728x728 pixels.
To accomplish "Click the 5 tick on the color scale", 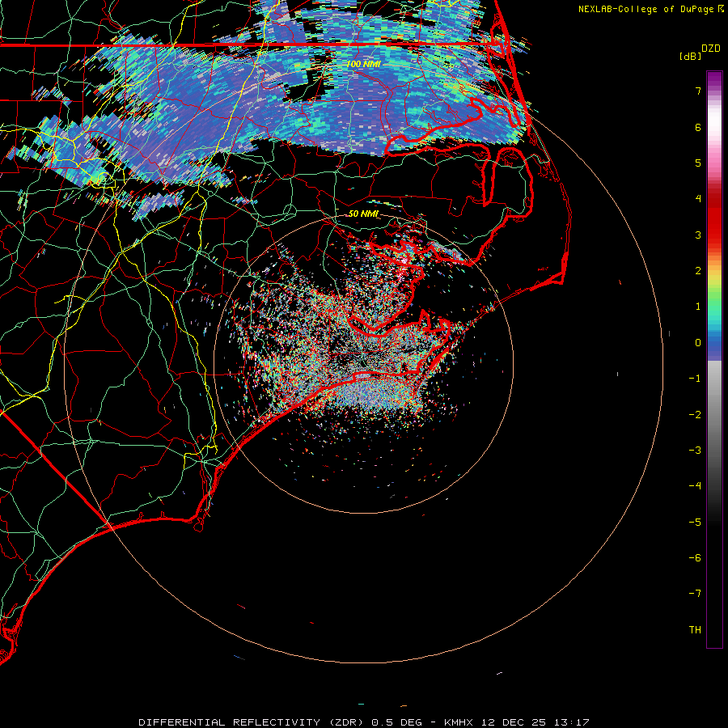I will click(x=698, y=163).
